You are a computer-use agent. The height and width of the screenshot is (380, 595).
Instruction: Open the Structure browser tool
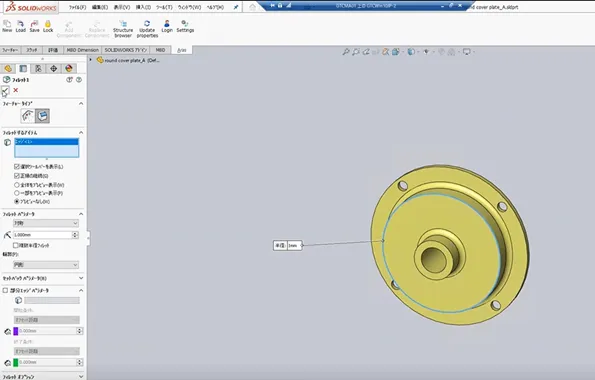tap(123, 29)
